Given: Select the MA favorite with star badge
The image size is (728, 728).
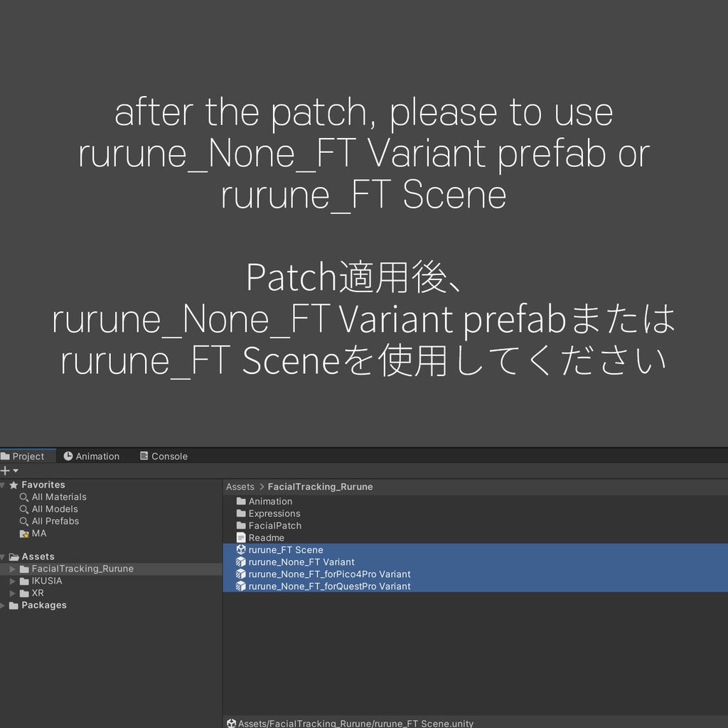Looking at the screenshot, I should click(x=26, y=533).
